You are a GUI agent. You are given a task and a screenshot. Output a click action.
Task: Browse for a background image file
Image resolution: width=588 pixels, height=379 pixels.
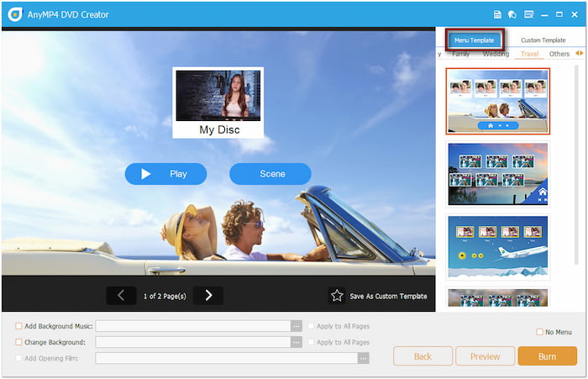[x=296, y=342]
